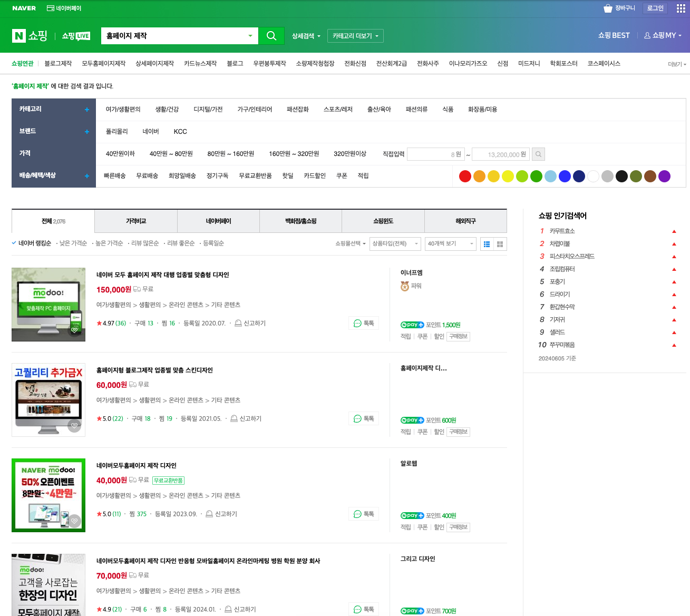Image resolution: width=690 pixels, height=616 pixels.
Task: Switch to the 가격비교 tab
Action: click(x=136, y=221)
